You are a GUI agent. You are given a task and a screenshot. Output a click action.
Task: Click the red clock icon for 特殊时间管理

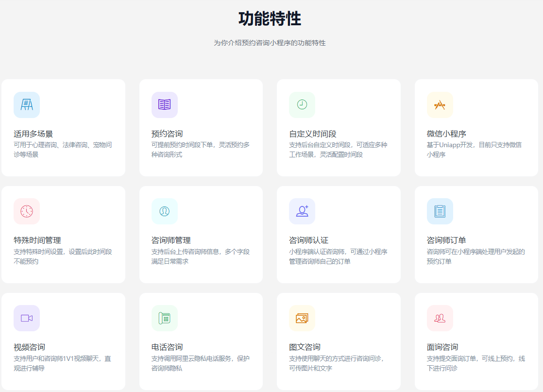pos(27,211)
